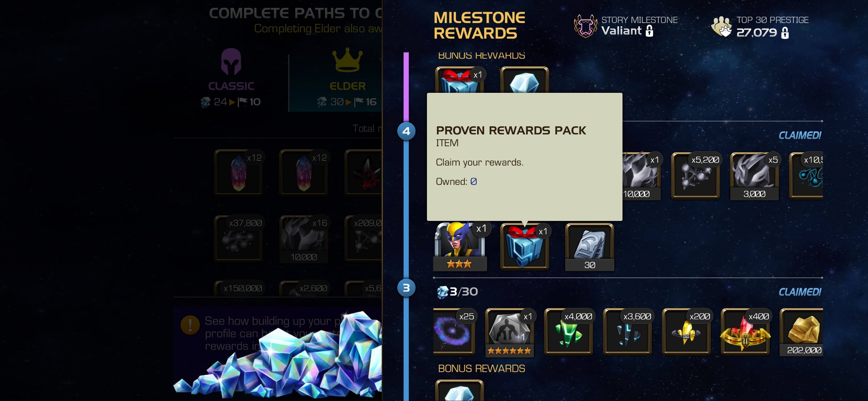
Task: Select milestone marker number 3
Action: (x=406, y=288)
